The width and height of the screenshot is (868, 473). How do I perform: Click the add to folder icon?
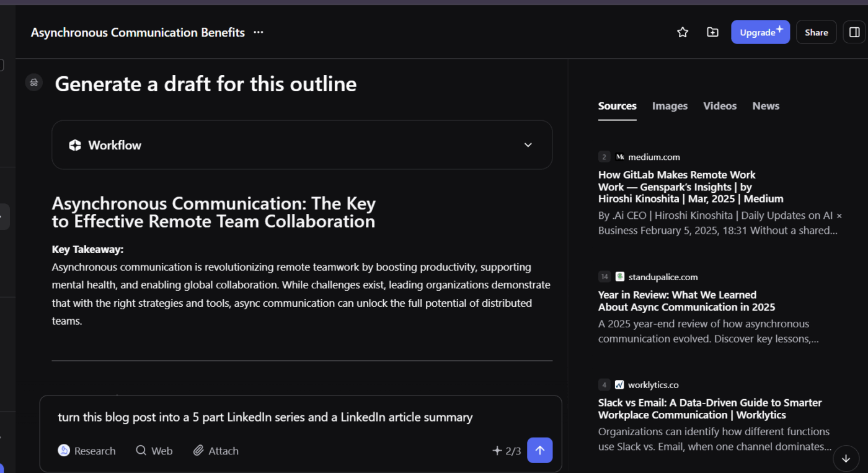coord(713,32)
